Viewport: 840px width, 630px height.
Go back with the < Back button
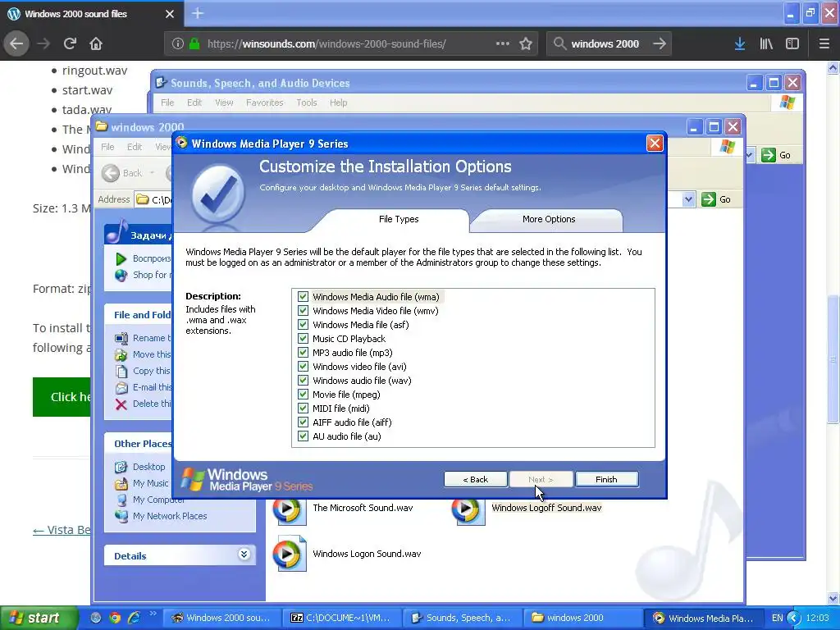[x=475, y=479]
